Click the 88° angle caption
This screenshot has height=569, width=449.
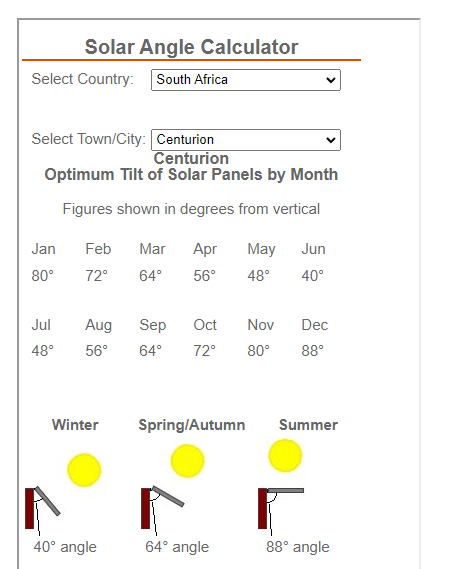pos(298,547)
